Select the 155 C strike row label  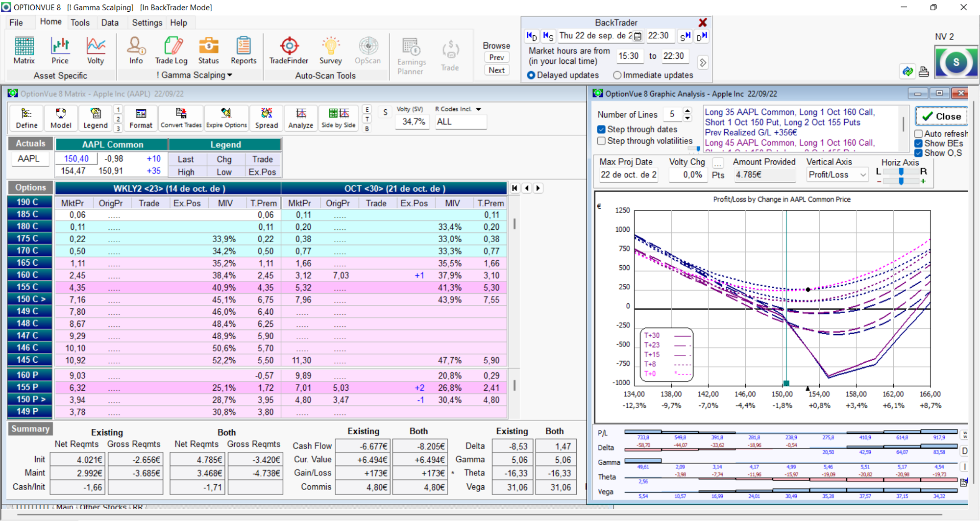(x=30, y=287)
